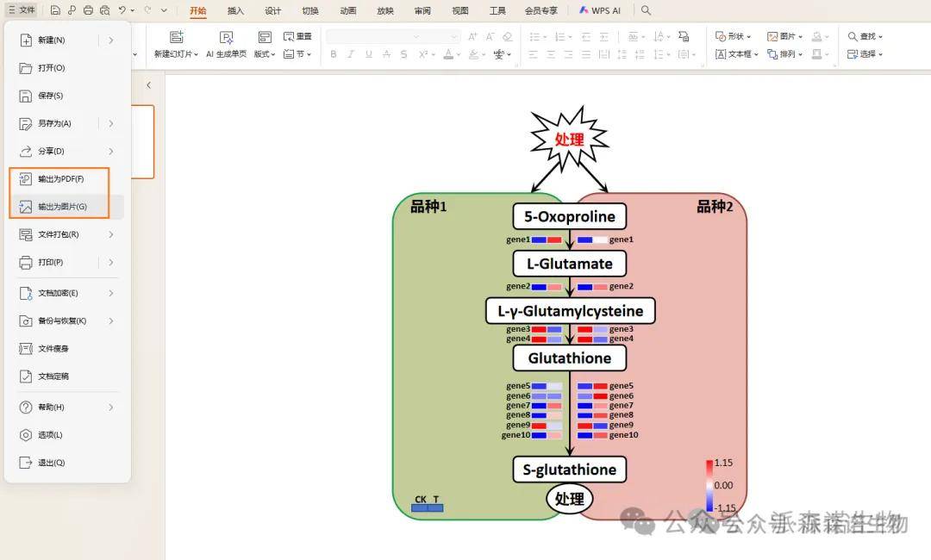Toggle italic text formatting
Image resolution: width=931 pixels, height=560 pixels.
pyautogui.click(x=351, y=54)
